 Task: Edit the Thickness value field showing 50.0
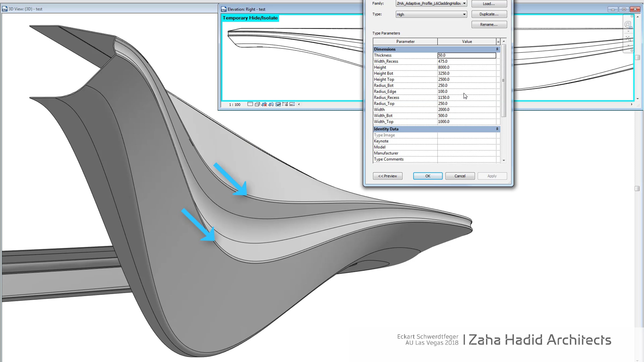[467, 55]
